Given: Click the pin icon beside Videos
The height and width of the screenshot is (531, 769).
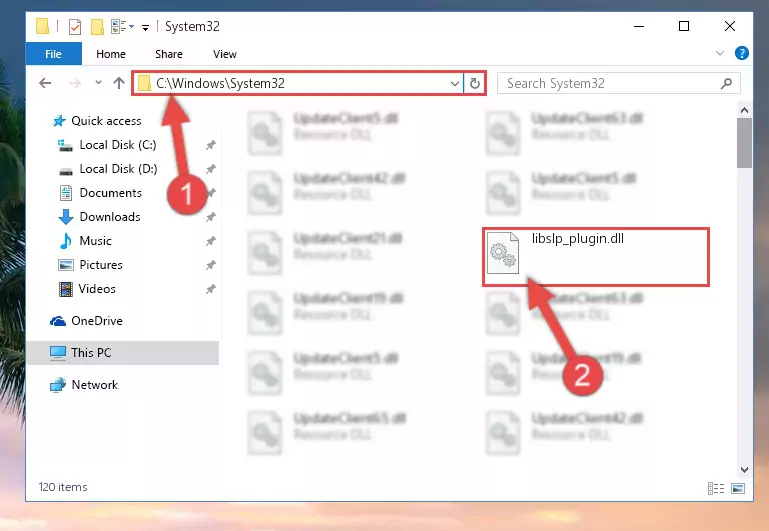Looking at the screenshot, I should (210, 289).
